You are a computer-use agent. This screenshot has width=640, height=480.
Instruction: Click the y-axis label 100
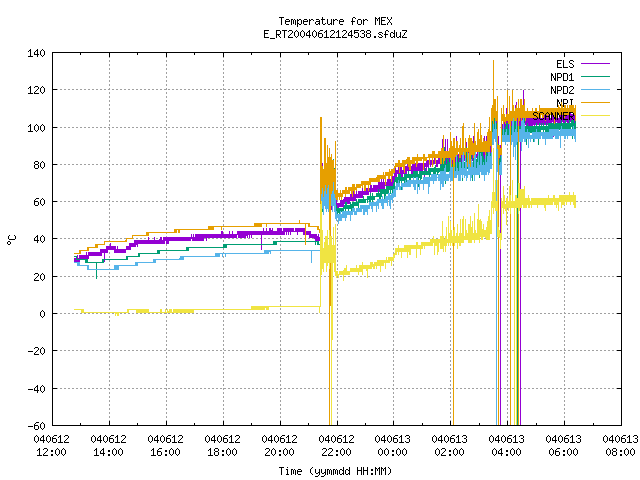[36, 128]
